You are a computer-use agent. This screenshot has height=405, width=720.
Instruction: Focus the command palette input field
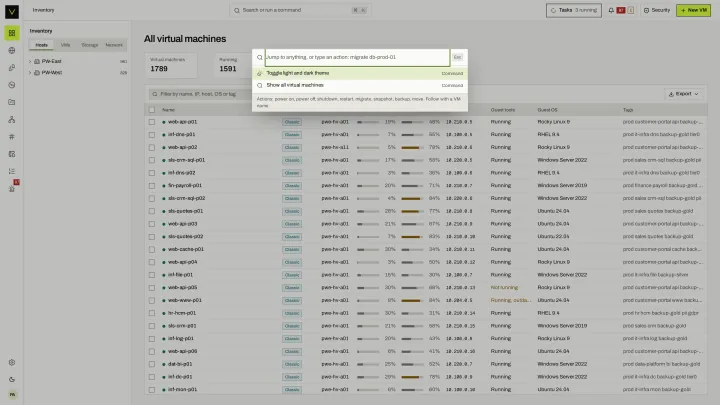[357, 57]
